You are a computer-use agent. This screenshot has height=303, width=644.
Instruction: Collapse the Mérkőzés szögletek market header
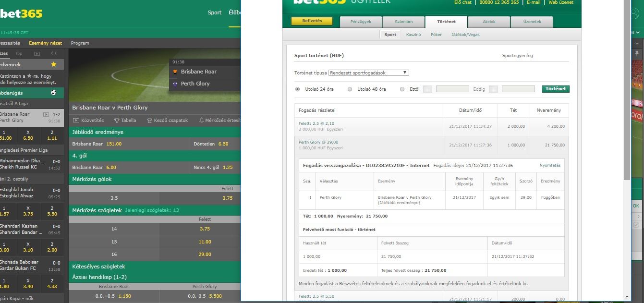point(154,210)
